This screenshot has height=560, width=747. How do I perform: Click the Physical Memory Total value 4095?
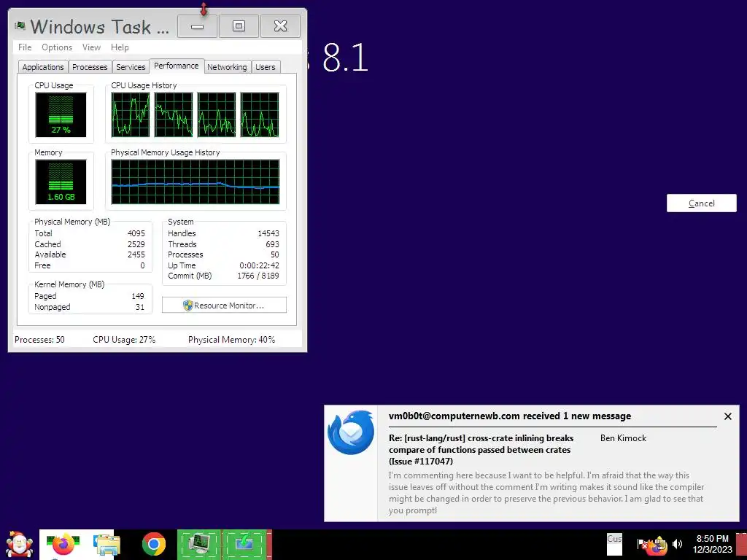tap(136, 233)
